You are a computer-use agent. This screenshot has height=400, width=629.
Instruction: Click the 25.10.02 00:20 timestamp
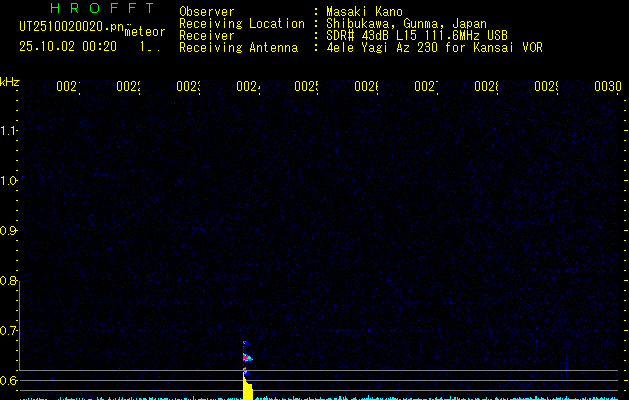(x=68, y=46)
